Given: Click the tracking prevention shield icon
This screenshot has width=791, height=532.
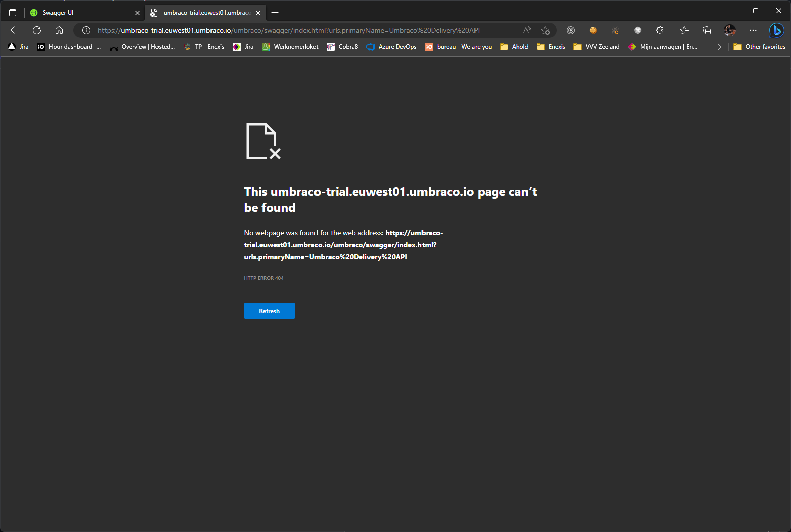Looking at the screenshot, I should pos(571,30).
